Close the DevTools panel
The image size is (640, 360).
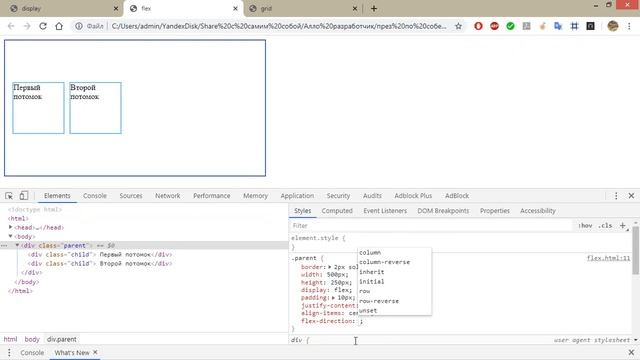point(631,196)
